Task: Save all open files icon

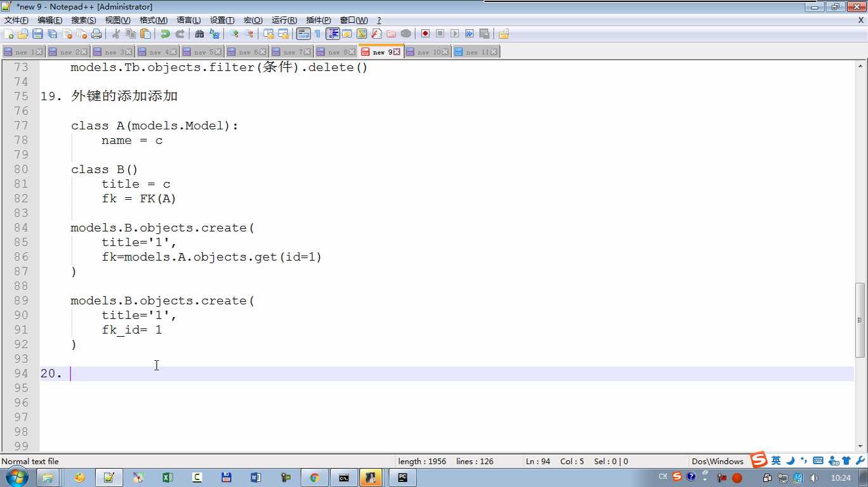Action: (x=53, y=34)
